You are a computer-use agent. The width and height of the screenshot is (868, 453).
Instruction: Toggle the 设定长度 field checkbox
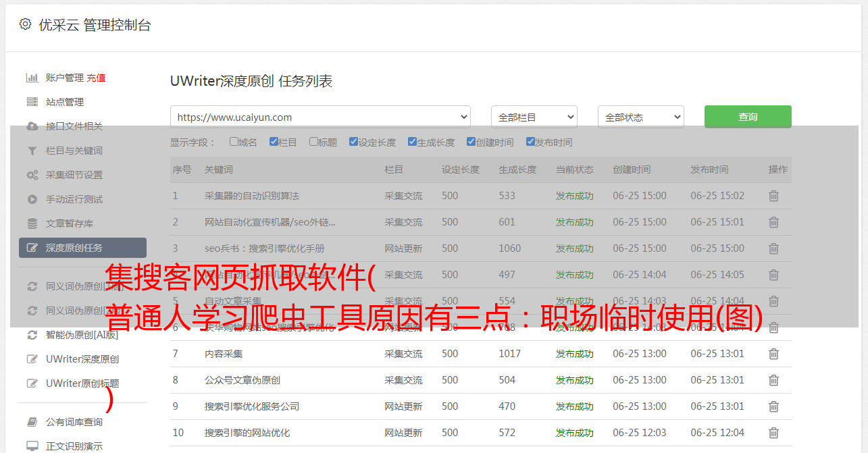click(353, 142)
